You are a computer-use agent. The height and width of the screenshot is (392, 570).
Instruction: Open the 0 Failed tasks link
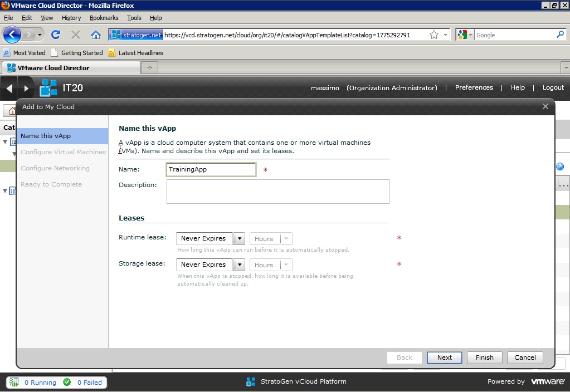point(89,382)
